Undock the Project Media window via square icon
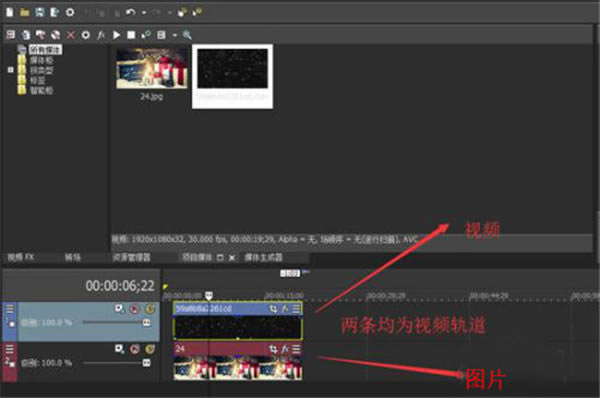 pyautogui.click(x=220, y=258)
